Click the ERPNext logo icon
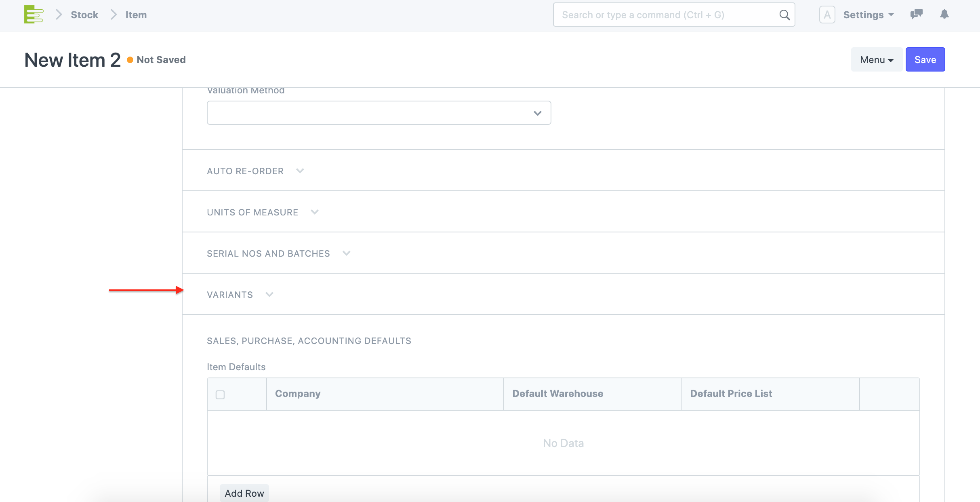This screenshot has height=502, width=980. tap(34, 15)
